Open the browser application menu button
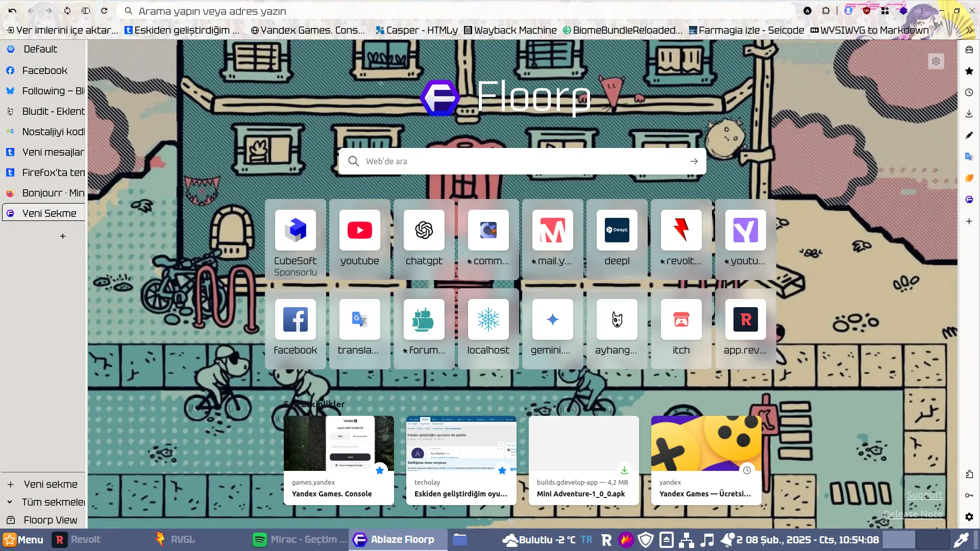 point(922,11)
